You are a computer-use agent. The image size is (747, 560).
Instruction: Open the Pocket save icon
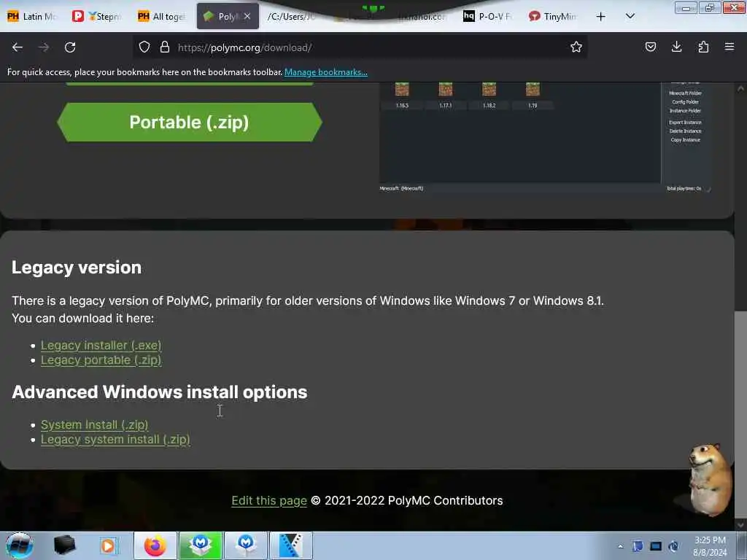pos(650,47)
